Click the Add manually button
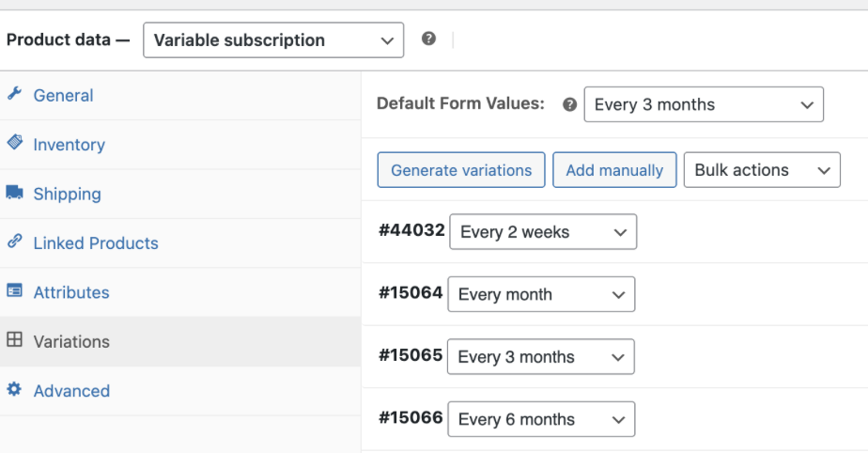The height and width of the screenshot is (453, 868). [614, 170]
